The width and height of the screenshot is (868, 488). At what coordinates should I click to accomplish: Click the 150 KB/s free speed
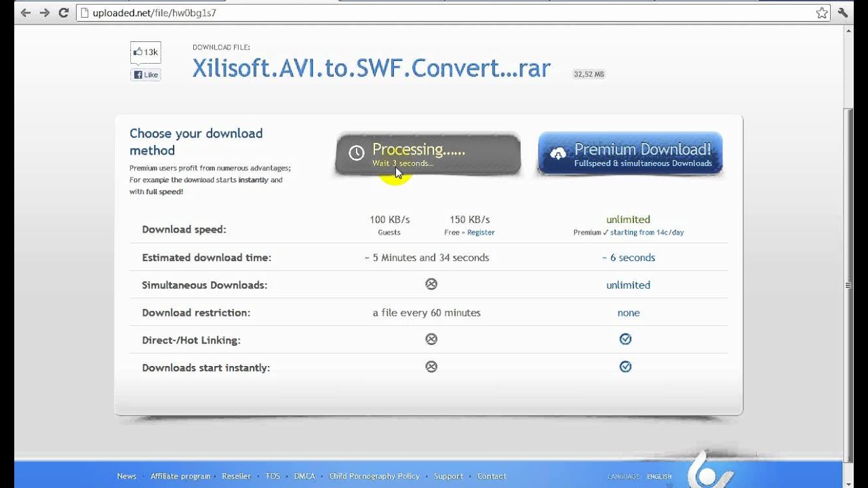pos(469,220)
